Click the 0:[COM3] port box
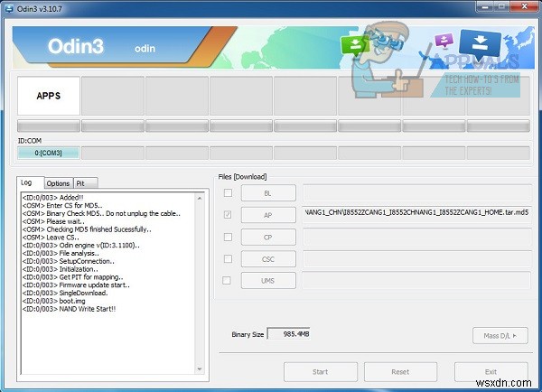 (x=49, y=153)
